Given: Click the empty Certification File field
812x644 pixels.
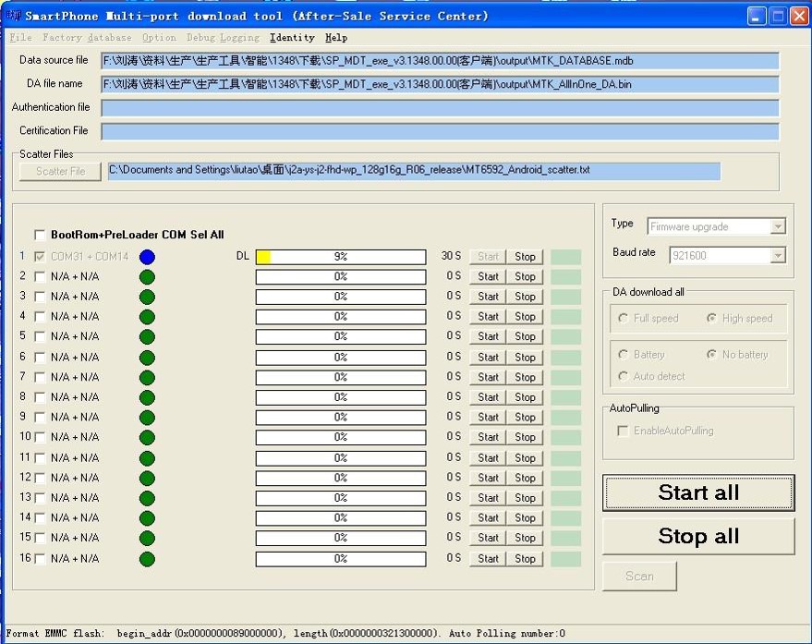Looking at the screenshot, I should click(440, 131).
